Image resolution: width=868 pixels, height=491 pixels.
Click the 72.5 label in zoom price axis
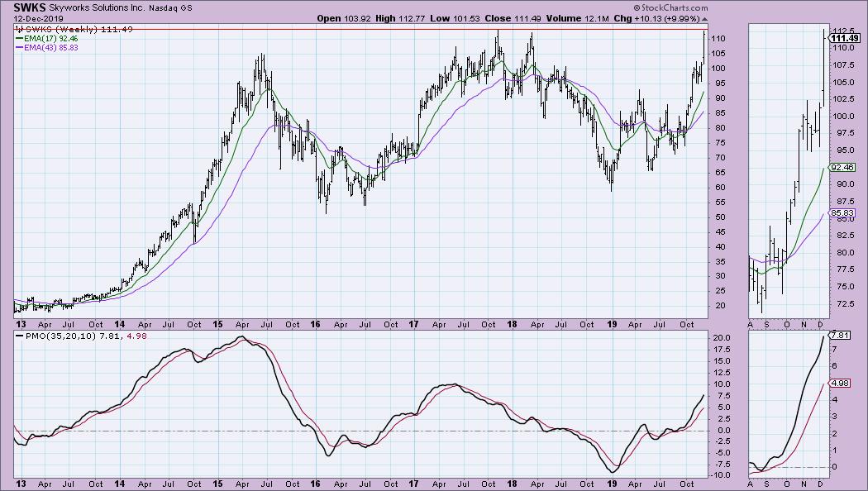tap(843, 304)
